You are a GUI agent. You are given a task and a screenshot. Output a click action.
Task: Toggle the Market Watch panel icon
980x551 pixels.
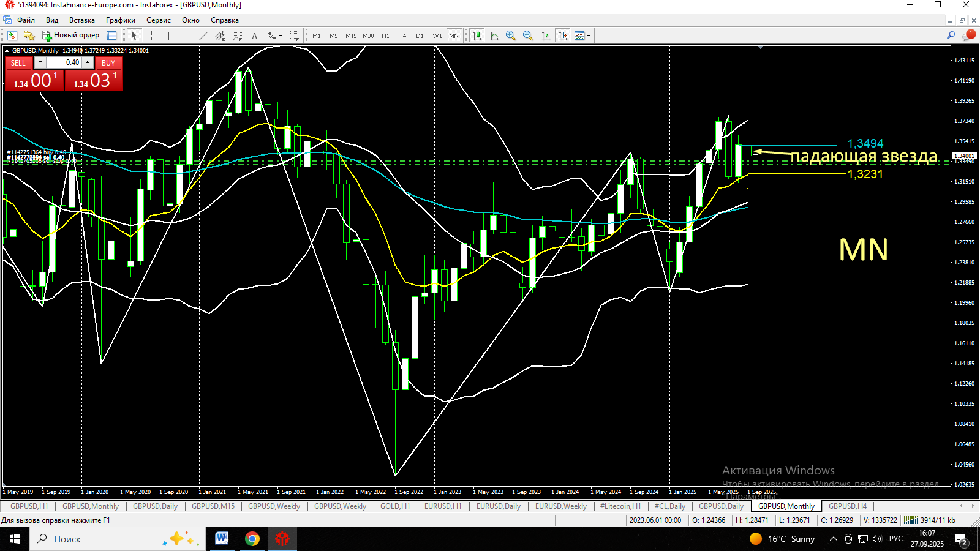click(x=111, y=36)
